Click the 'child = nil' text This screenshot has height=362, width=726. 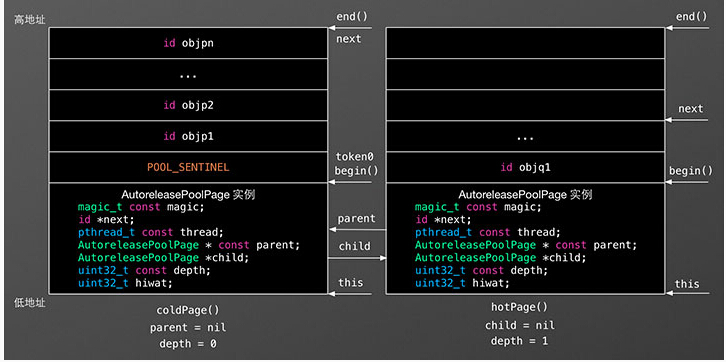pos(519,325)
